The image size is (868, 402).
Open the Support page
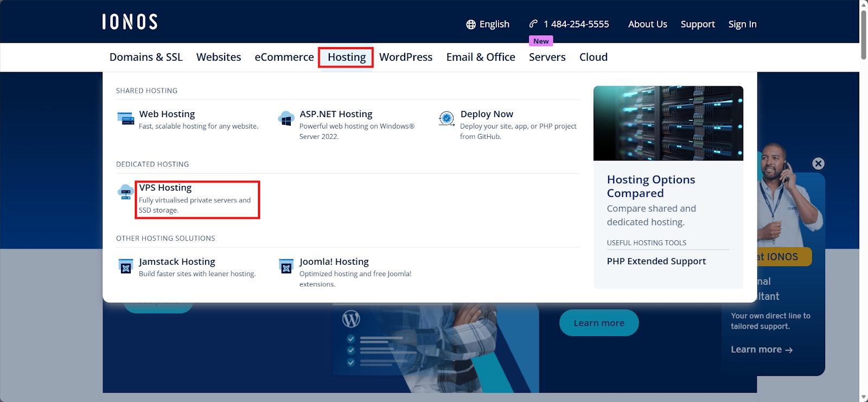[x=698, y=24]
